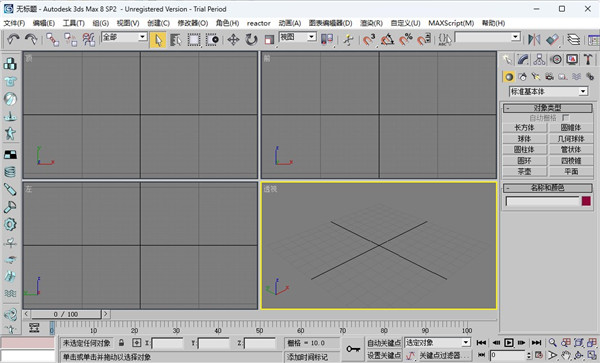Open the MAXScript(M) menu
The width and height of the screenshot is (600, 363).
(451, 23)
